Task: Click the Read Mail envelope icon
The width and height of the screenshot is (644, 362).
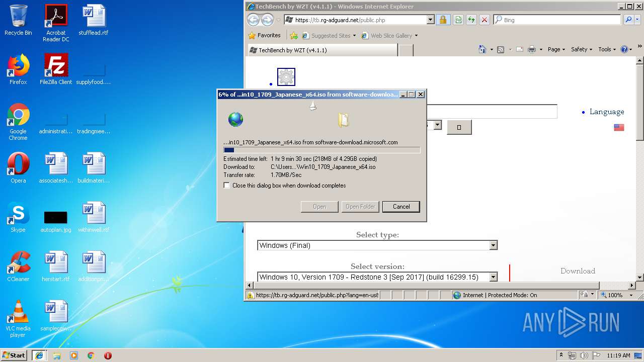Action: (x=519, y=49)
